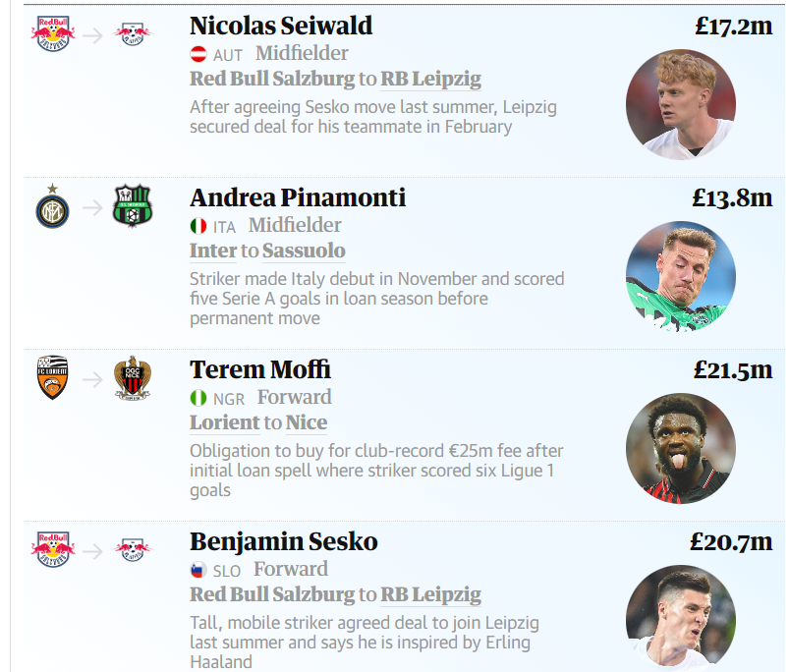
Task: Open the RB Leipzig link under Nicolas Seiwald
Action: [430, 79]
